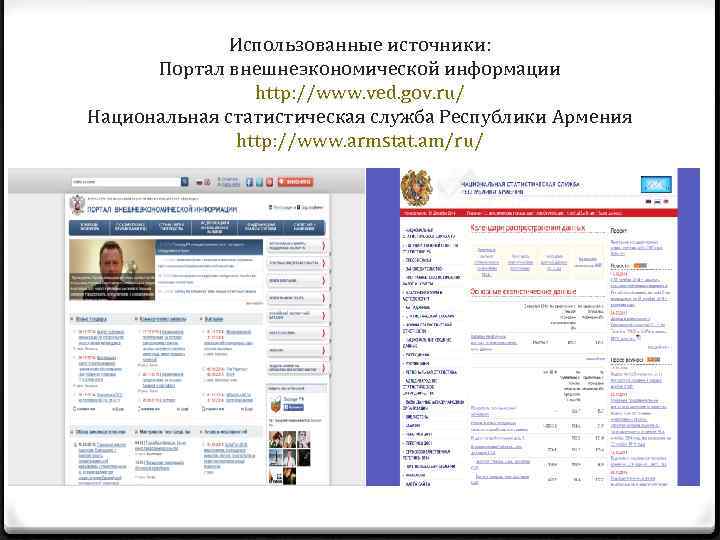Click the 'Портал внешнеэкономической информации' site title
Screen dimensions: 720x540
[162, 209]
